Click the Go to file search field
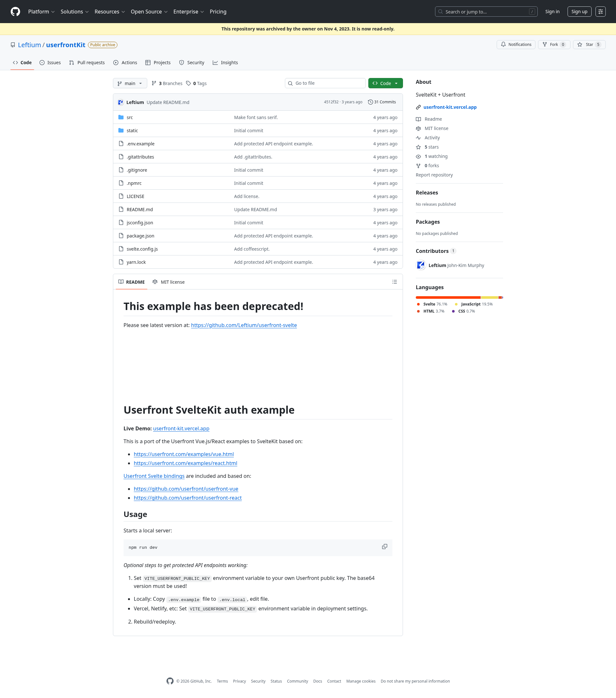The height and width of the screenshot is (698, 616). point(325,83)
